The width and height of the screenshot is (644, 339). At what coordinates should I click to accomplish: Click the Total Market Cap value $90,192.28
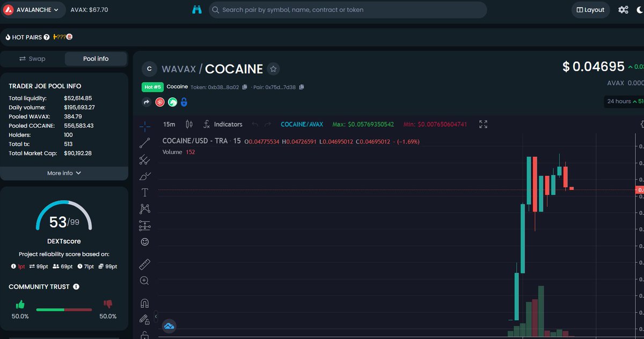(78, 153)
